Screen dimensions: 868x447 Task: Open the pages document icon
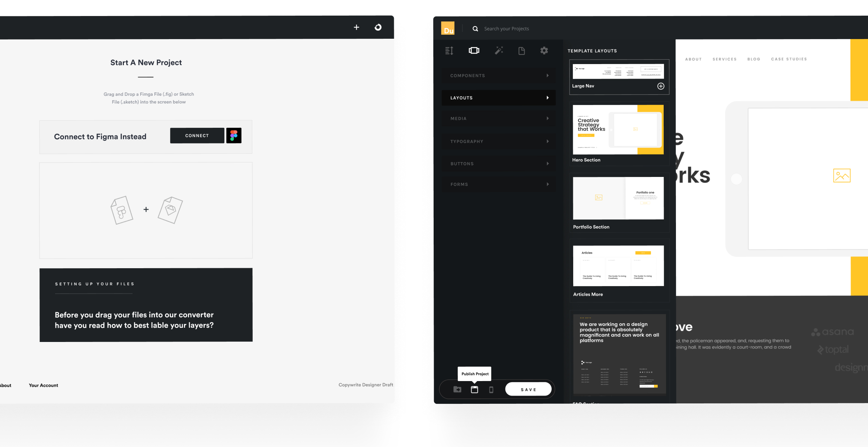(521, 51)
